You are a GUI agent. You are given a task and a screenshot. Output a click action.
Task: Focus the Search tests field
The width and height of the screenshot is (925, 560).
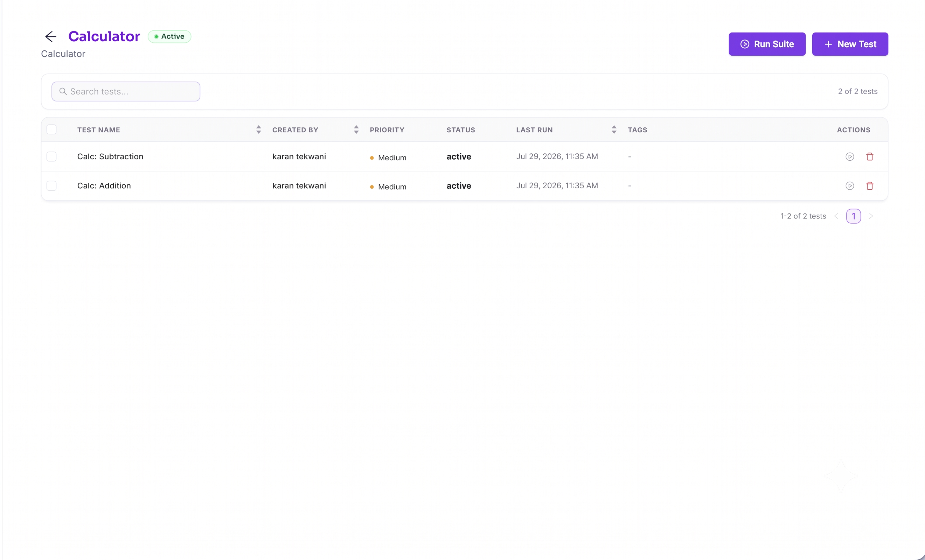tap(126, 92)
